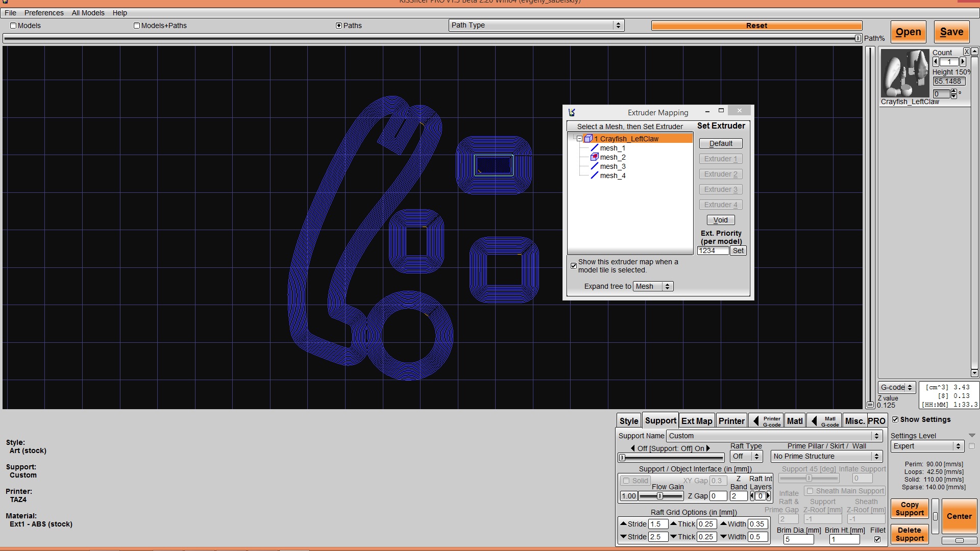Increase model Count with right arrow
980x551 pixels.
pyautogui.click(x=963, y=62)
